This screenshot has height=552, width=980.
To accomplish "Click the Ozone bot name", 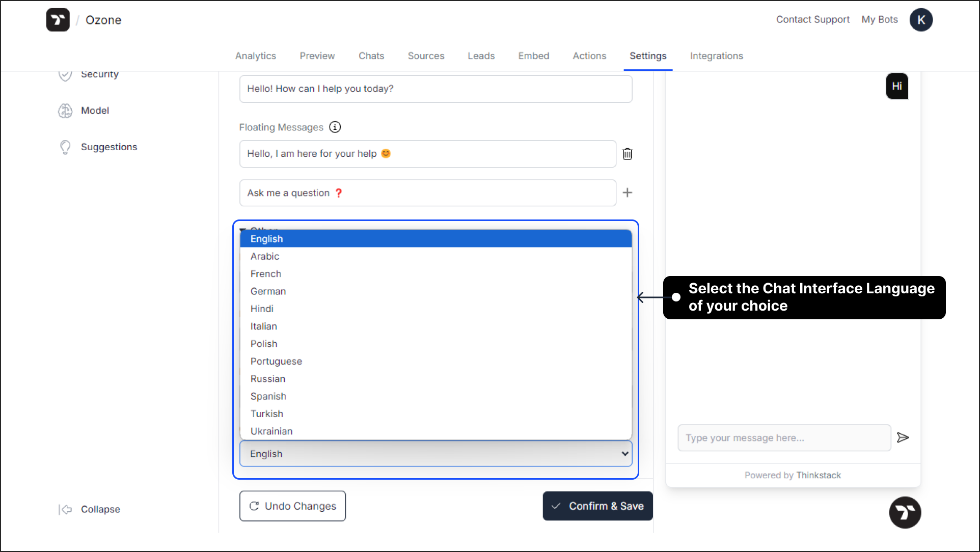I will click(x=103, y=20).
